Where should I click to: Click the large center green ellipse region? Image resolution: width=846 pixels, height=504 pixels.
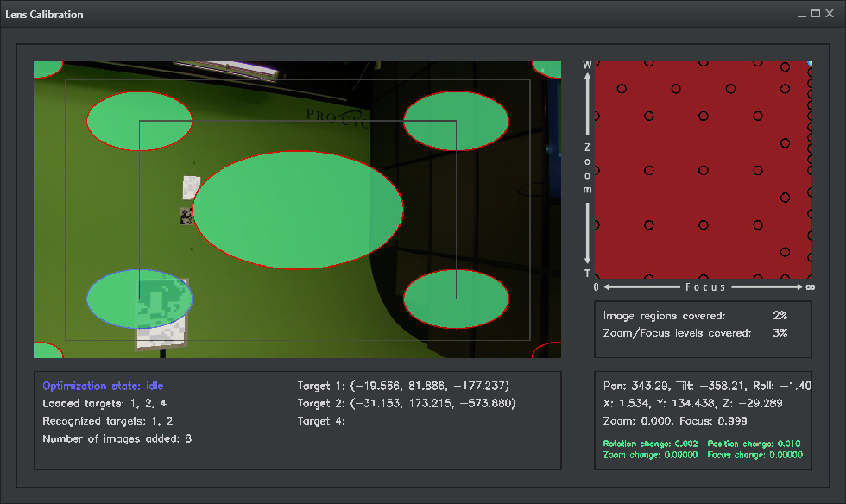[298, 210]
